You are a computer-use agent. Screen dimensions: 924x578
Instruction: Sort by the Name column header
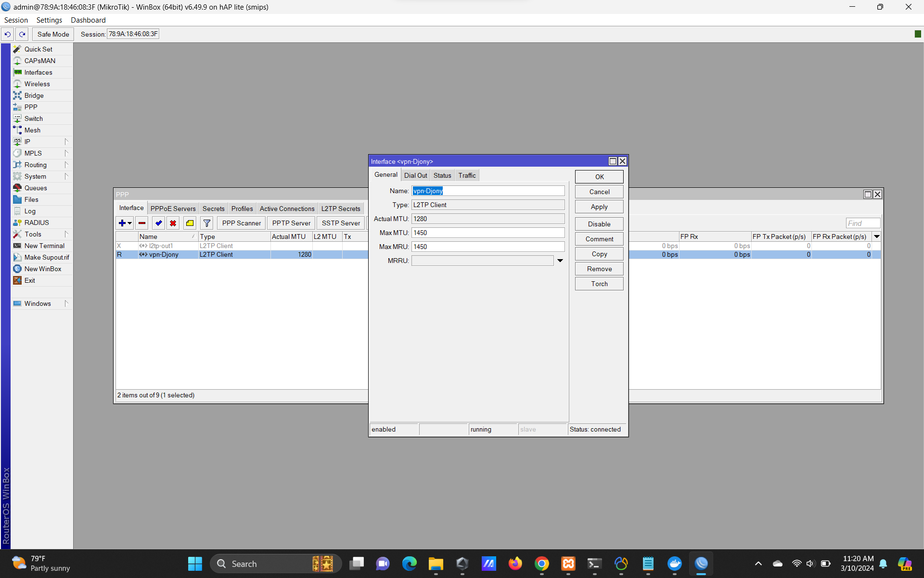(167, 236)
